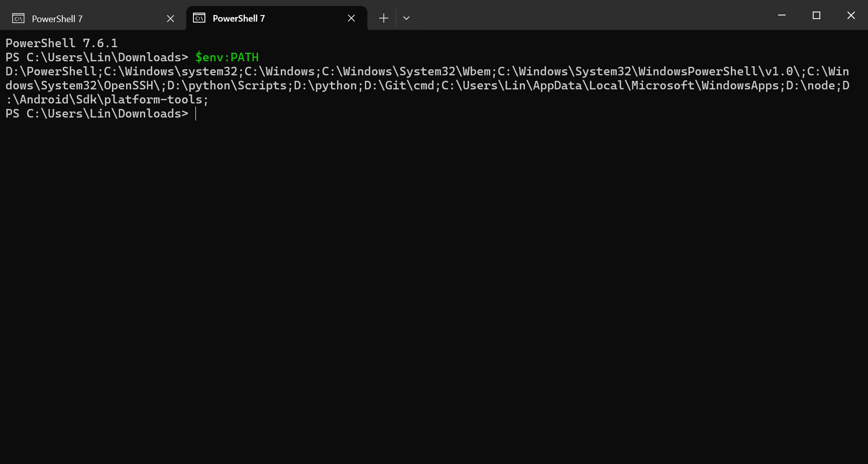Click the D:\Git\cmd path entry
This screenshot has width=868, height=464.
point(399,85)
